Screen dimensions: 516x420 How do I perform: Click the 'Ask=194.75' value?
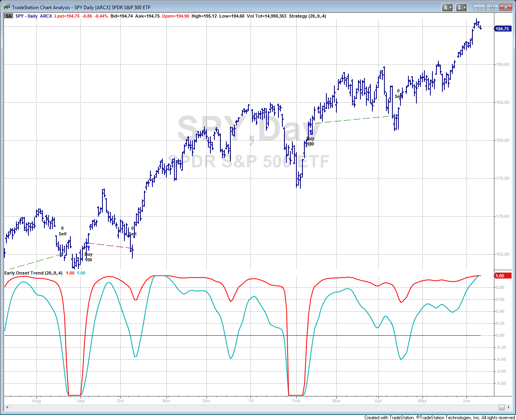pyautogui.click(x=147, y=16)
